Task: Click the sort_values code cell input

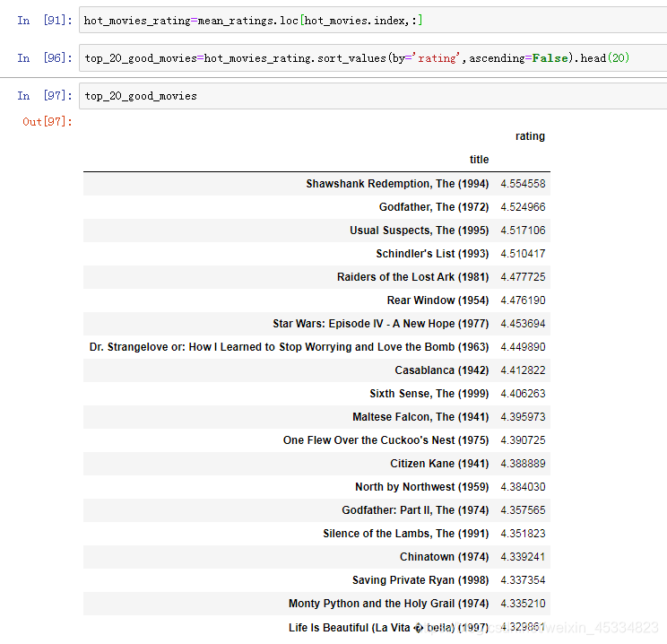Action: click(x=373, y=58)
